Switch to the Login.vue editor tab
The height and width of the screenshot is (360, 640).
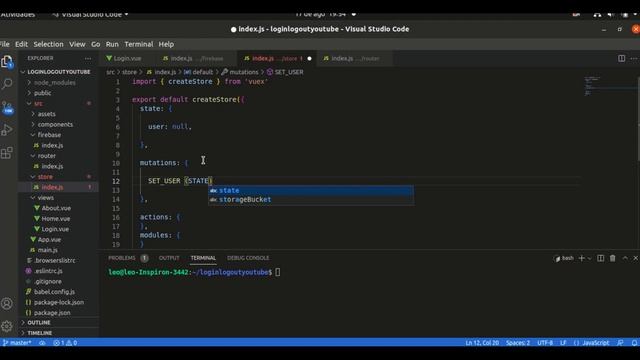tap(127, 58)
